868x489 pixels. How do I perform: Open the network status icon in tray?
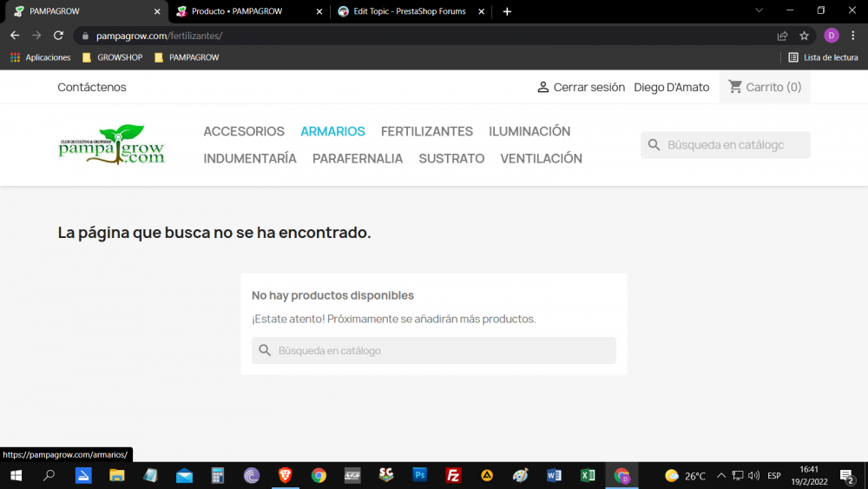click(737, 475)
